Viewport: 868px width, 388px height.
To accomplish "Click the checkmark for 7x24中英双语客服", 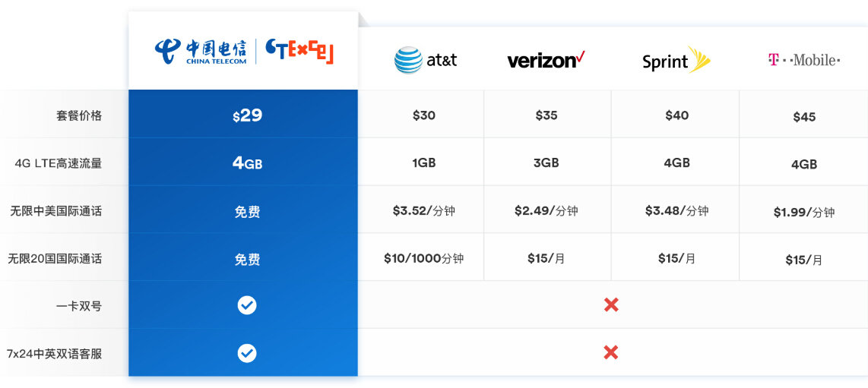I will tap(247, 352).
